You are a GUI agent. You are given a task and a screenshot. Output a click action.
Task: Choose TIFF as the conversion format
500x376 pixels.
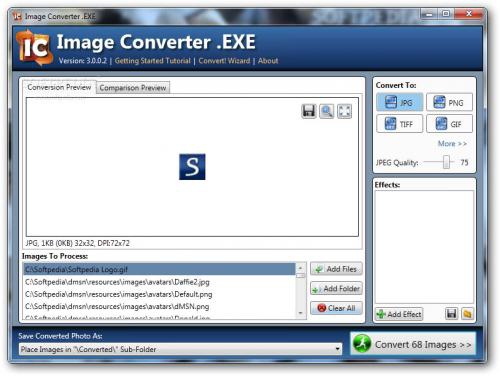coord(400,124)
